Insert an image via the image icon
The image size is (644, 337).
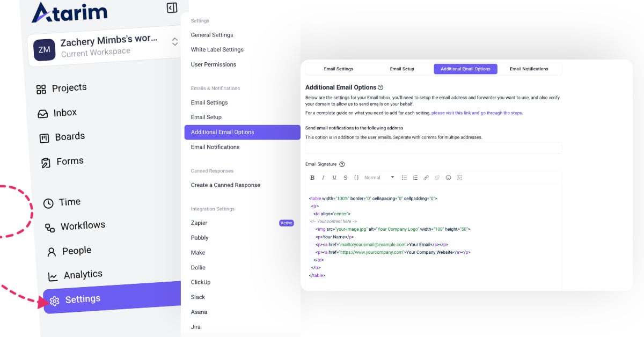click(459, 178)
